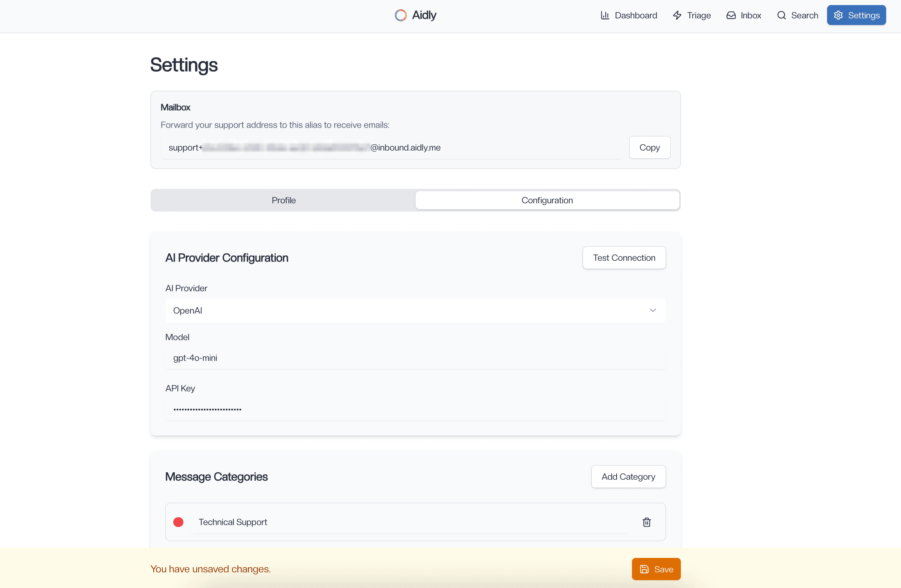
Task: Switch to the Profile tab
Action: (x=284, y=200)
